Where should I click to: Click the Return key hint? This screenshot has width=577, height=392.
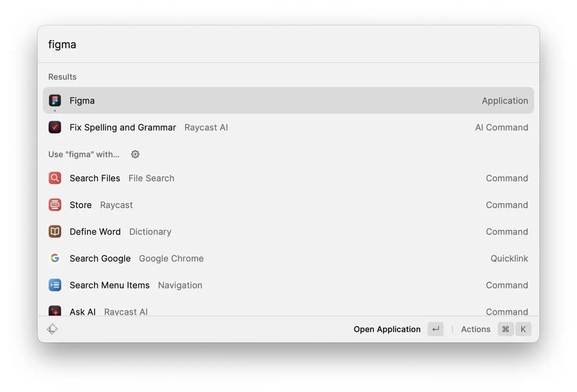click(x=436, y=329)
